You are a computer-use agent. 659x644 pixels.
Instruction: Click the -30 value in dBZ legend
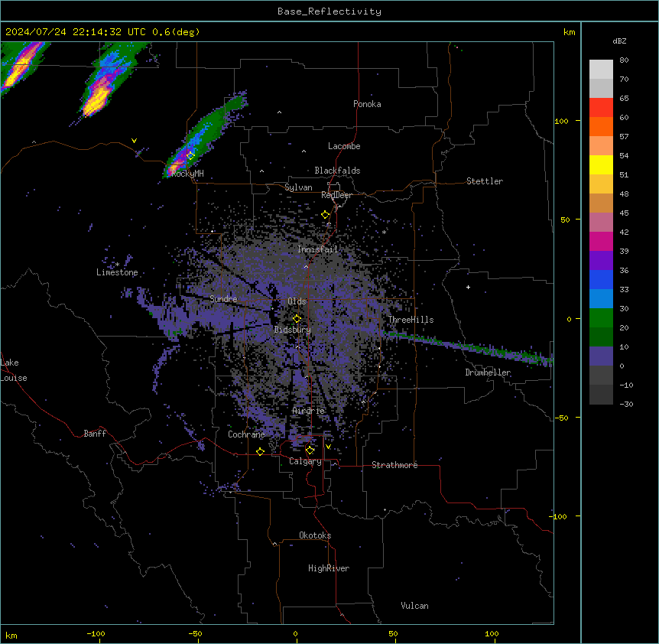click(x=626, y=404)
